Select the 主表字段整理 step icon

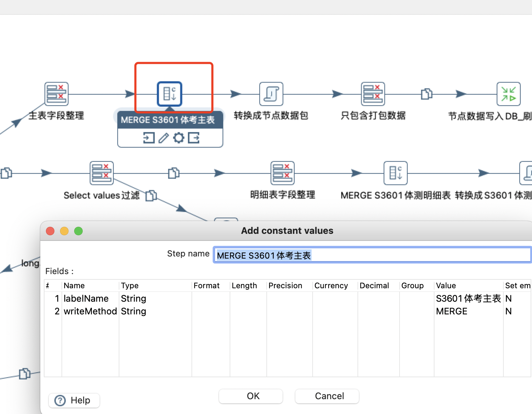57,94
